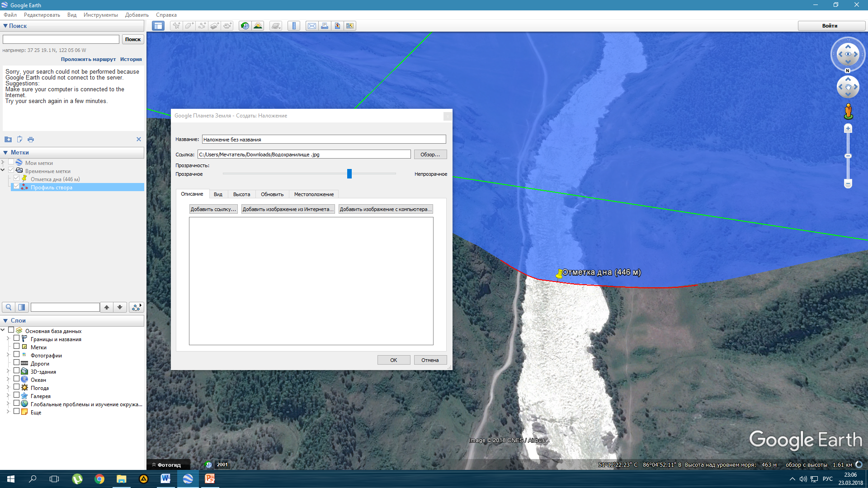868x488 pixels.
Task: Click the email envelope icon
Action: coord(312,26)
